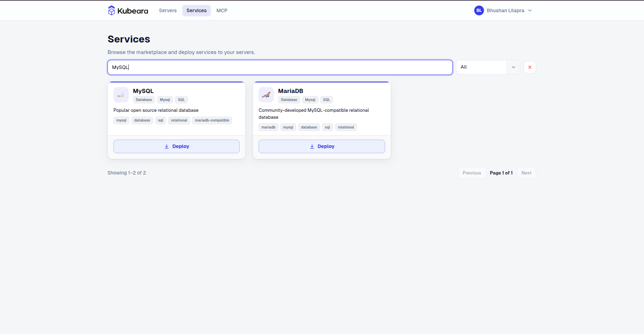Select the lowercase mysql tag on MySQL card
This screenshot has width=644, height=334.
[x=121, y=121]
